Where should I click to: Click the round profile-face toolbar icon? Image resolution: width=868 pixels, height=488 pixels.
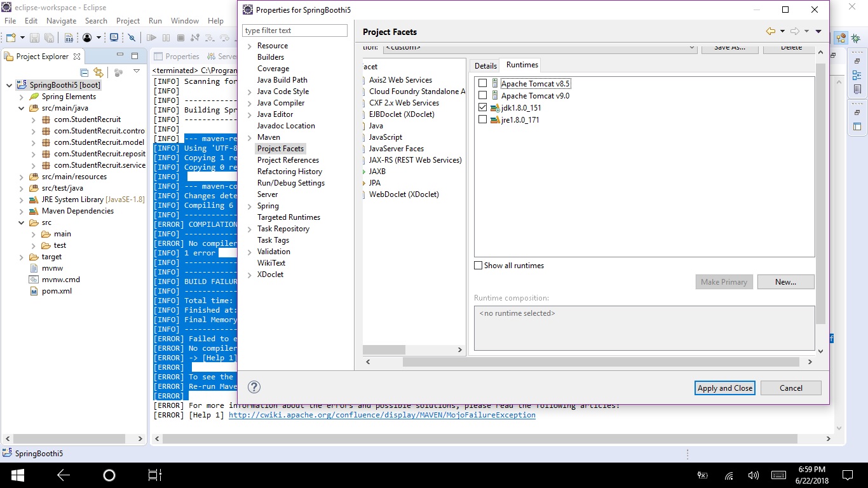(87, 38)
